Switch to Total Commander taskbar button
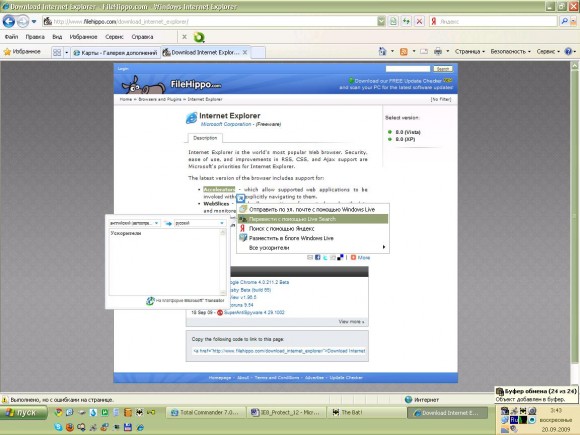 [206, 412]
